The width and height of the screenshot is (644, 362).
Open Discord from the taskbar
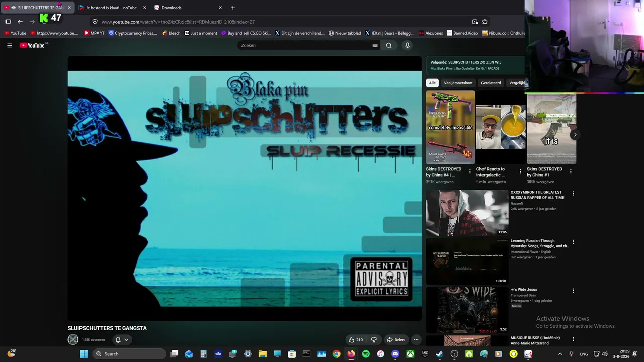click(395, 354)
